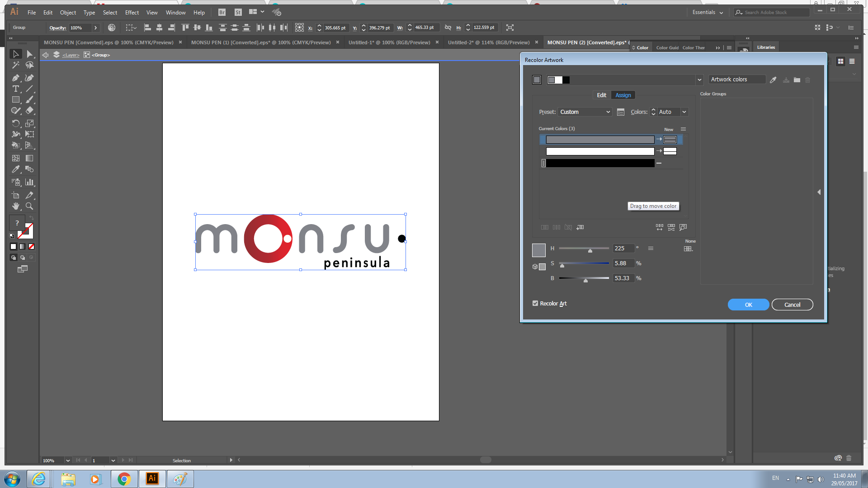Select the Direct Selection tool

[30, 54]
